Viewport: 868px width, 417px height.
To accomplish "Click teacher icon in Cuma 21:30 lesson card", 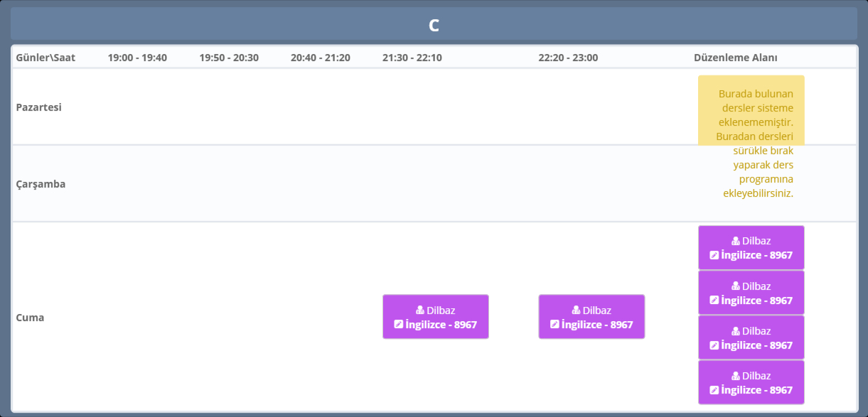I will (x=420, y=310).
